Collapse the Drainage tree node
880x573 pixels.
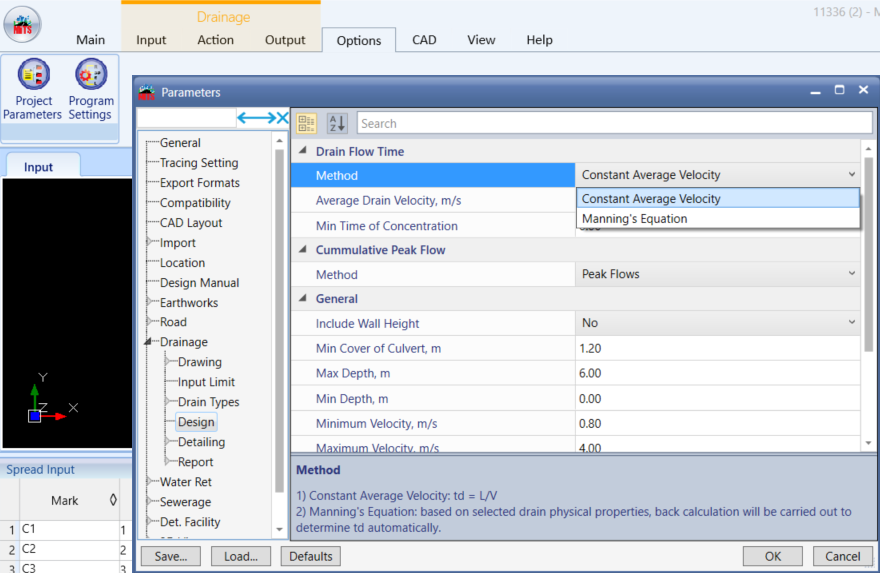(148, 342)
